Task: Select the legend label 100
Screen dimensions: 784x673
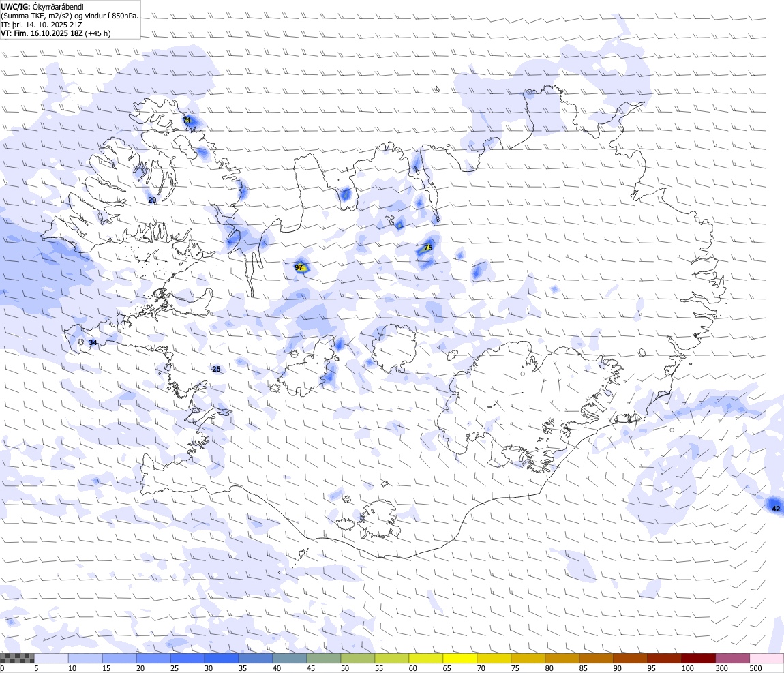Action: pyautogui.click(x=687, y=668)
